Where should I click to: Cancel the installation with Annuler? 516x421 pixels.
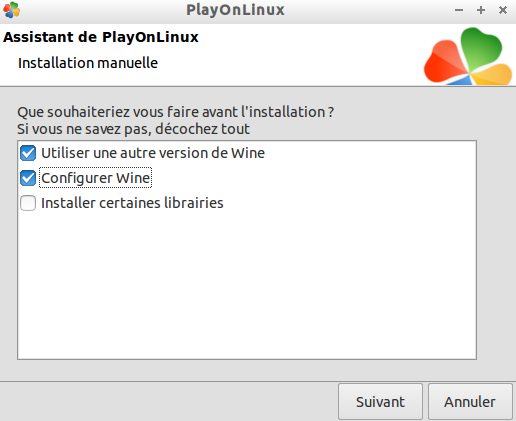[470, 402]
